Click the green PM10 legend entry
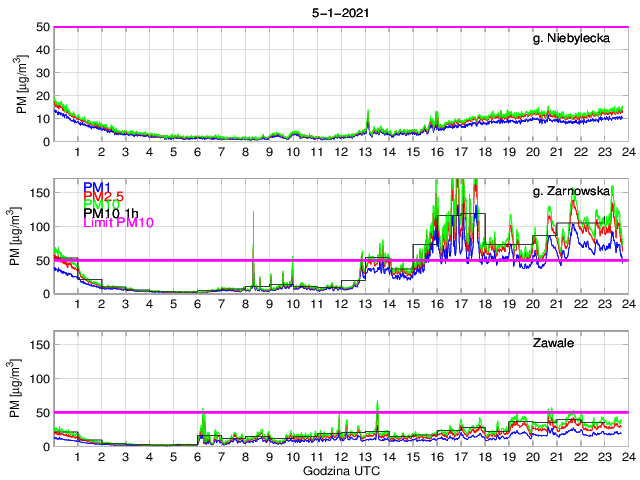Image resolution: width=640 pixels, height=480 pixels. click(x=100, y=205)
